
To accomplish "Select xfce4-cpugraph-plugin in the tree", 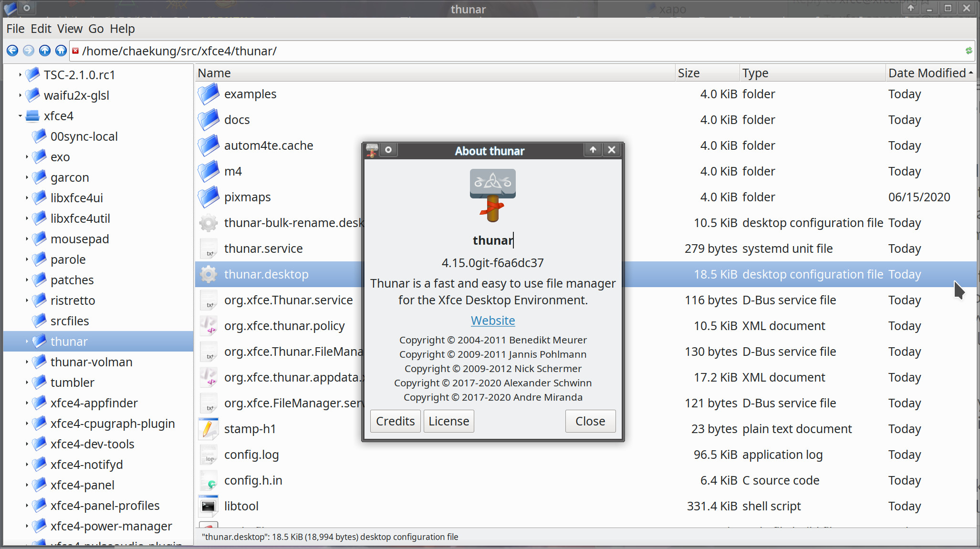I will pyautogui.click(x=113, y=424).
